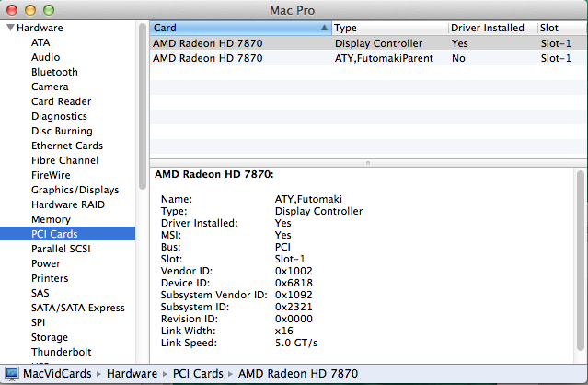Open SATA/SATA Express information
The width and height of the screenshot is (588, 385).
[77, 308]
